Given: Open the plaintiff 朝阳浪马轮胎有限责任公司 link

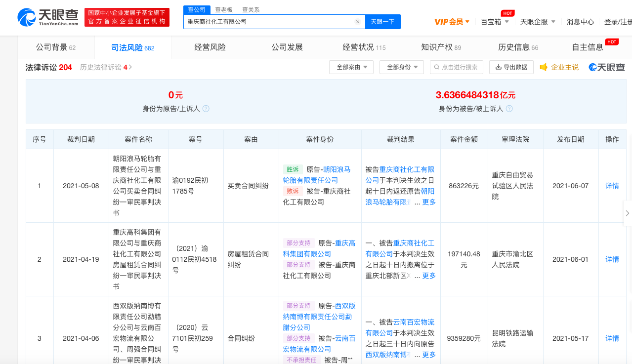Looking at the screenshot, I should click(317, 175).
